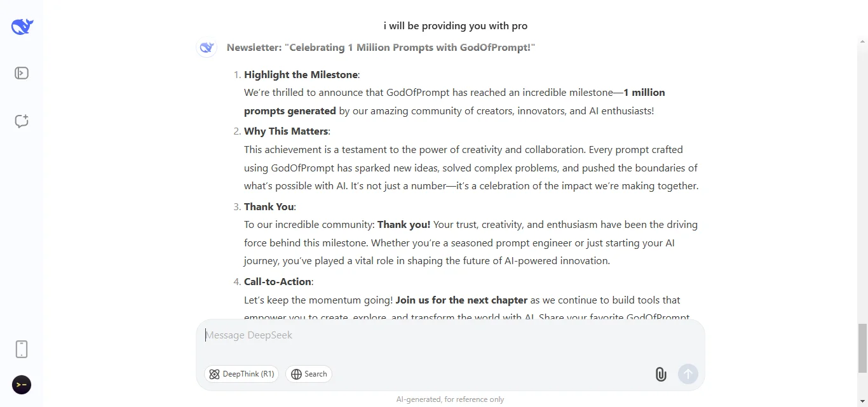
Task: Click the Get App phone icon
Action: 21,349
